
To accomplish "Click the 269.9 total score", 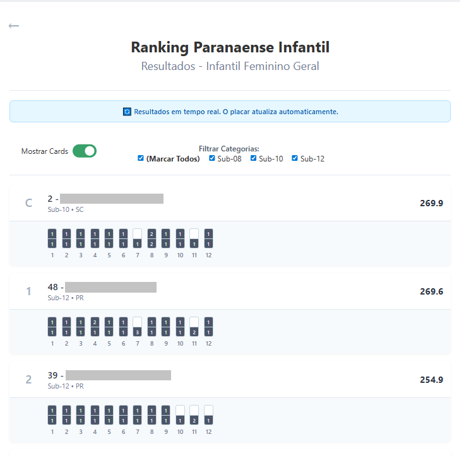I will click(431, 203).
